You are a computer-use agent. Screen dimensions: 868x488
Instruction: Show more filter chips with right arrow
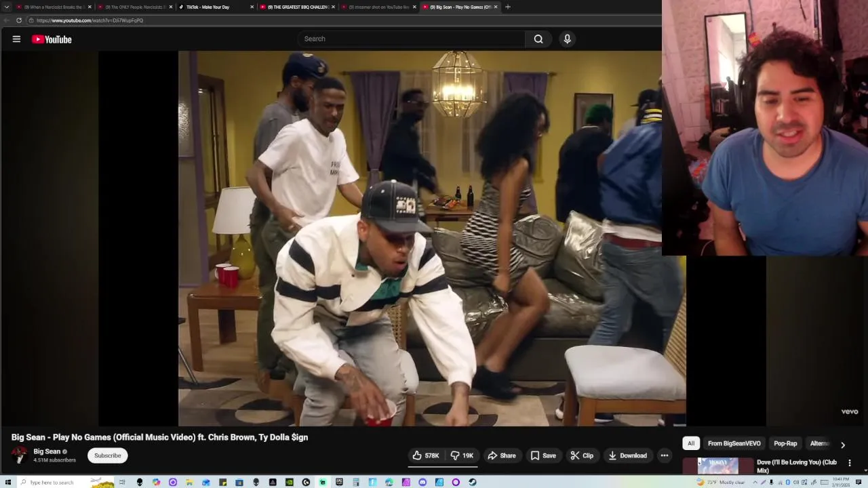tap(843, 445)
